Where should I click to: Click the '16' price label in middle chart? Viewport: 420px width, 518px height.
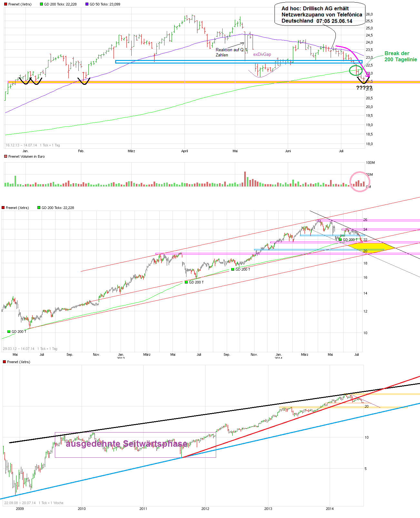(x=365, y=277)
